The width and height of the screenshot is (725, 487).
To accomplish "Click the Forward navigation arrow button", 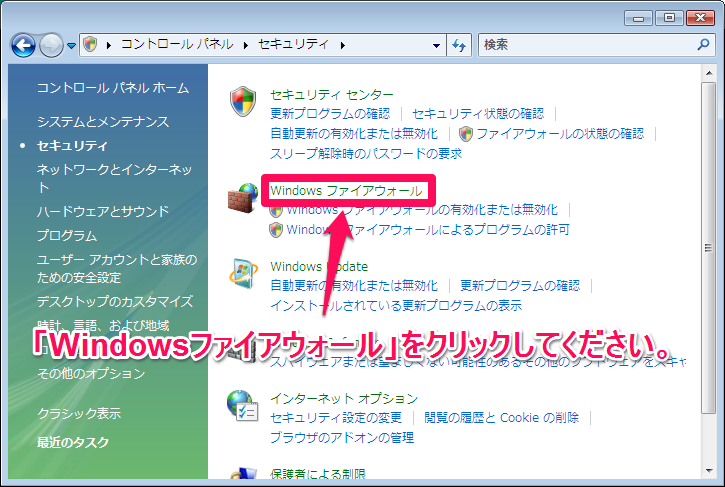I will click(51, 45).
